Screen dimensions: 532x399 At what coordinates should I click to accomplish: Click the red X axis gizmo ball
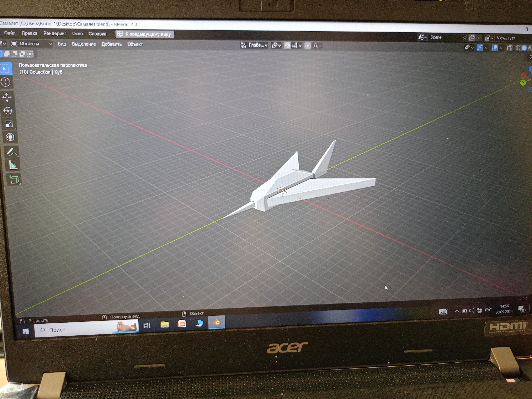[x=523, y=76]
